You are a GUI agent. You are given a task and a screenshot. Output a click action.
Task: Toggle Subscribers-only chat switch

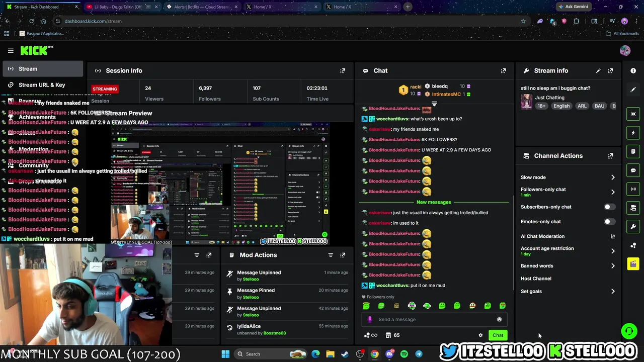point(609,207)
